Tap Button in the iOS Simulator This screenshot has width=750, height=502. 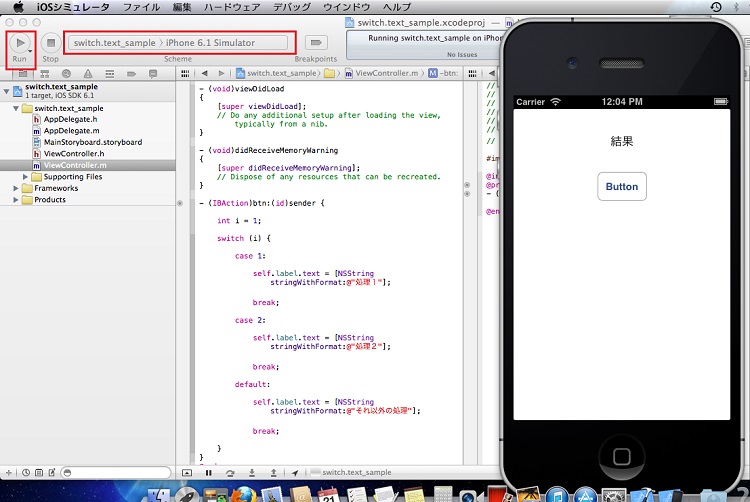[x=622, y=186]
